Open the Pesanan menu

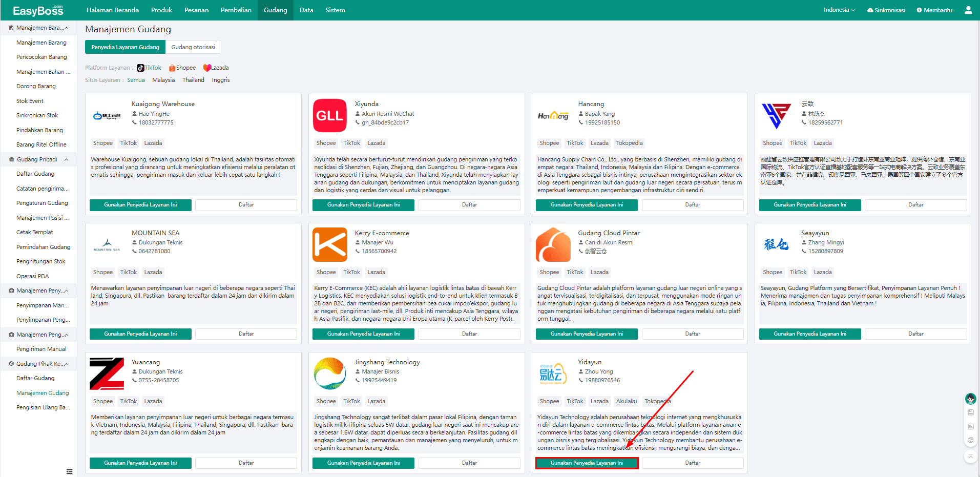pos(196,10)
